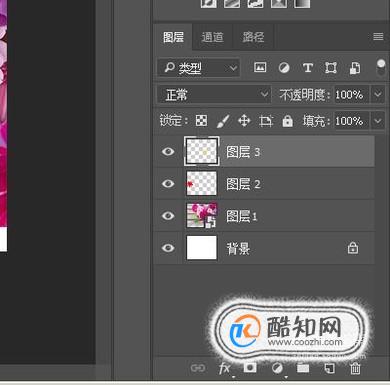Click the 填充 fill value field
This screenshot has height=385, width=390.
(351, 121)
